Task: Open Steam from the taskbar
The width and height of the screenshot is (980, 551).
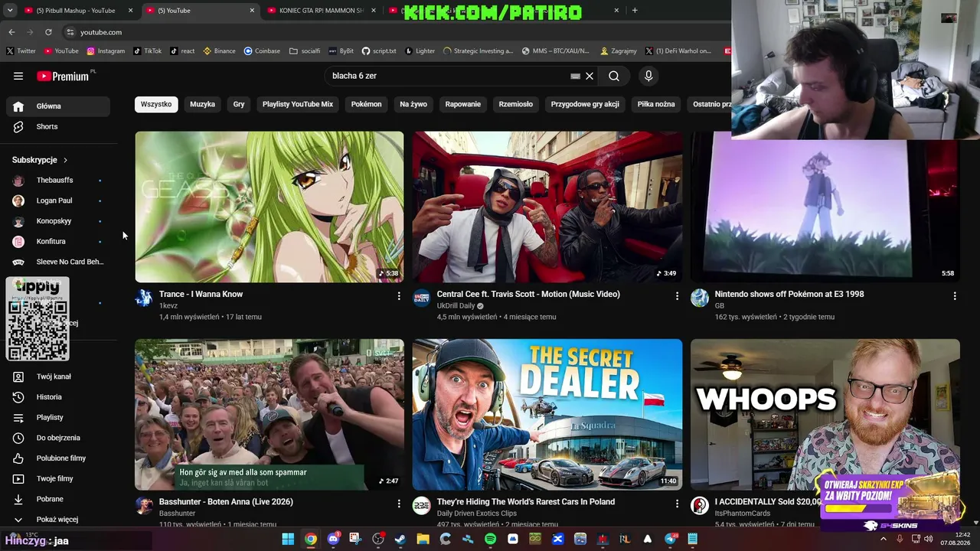Action: (x=400, y=540)
